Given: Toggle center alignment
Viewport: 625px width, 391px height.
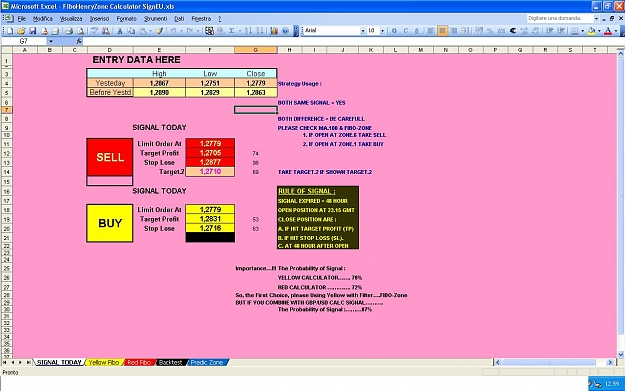Looking at the screenshot, I should click(442, 31).
